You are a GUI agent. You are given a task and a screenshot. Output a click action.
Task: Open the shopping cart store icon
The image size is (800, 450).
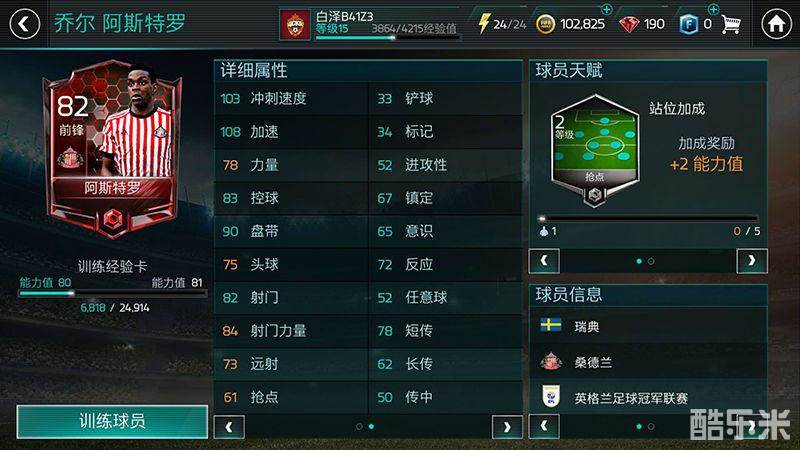tap(731, 24)
